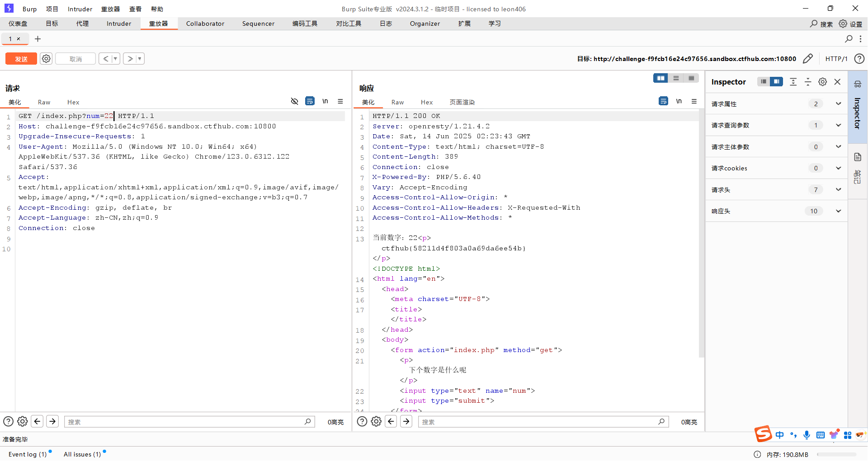This screenshot has height=461, width=868.
Task: Add a new Repeater tab with plus icon
Action: [x=38, y=39]
